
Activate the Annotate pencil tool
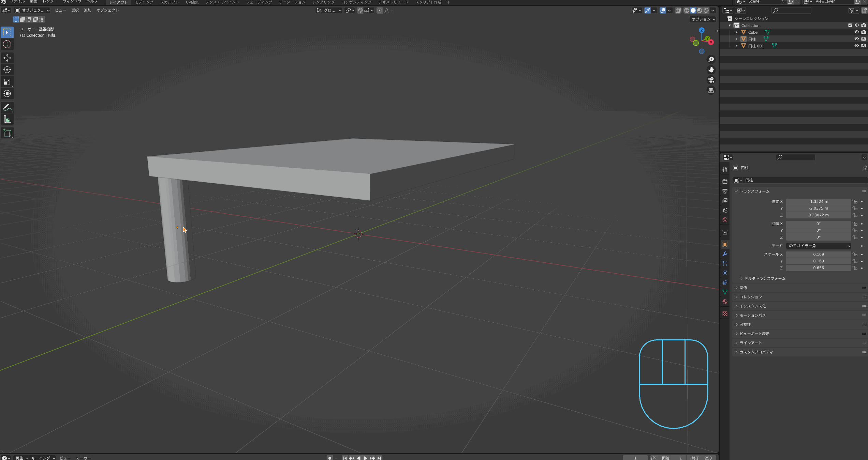[7, 108]
